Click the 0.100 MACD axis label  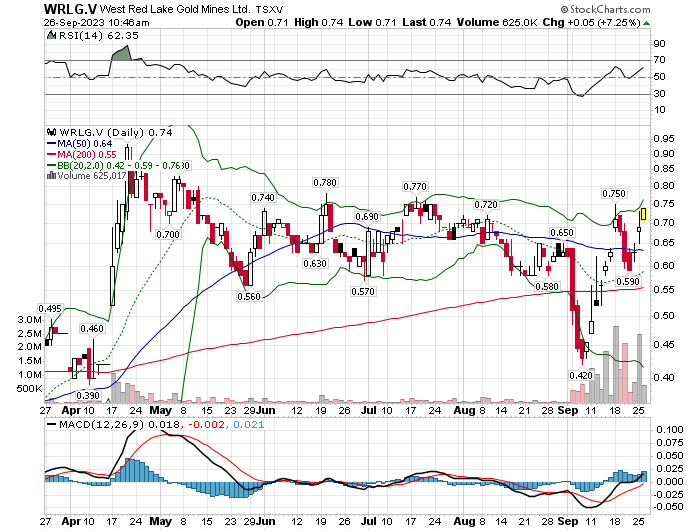(670, 430)
